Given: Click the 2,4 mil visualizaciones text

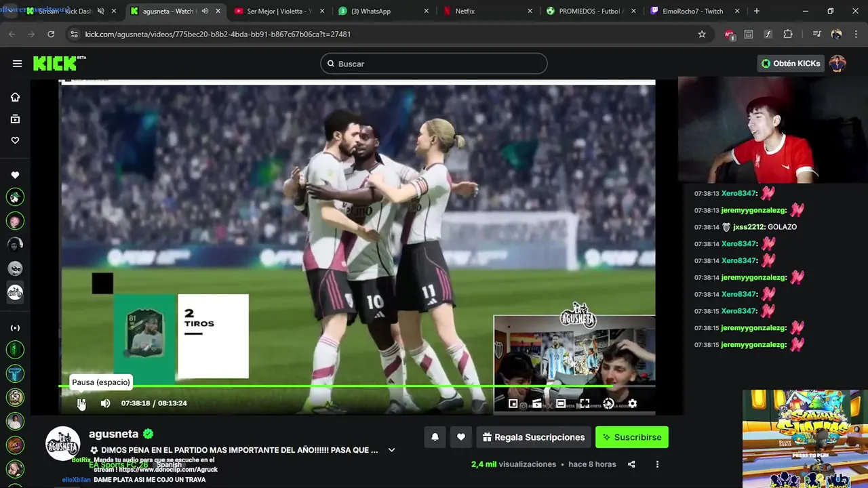Looking at the screenshot, I should pyautogui.click(x=513, y=464).
